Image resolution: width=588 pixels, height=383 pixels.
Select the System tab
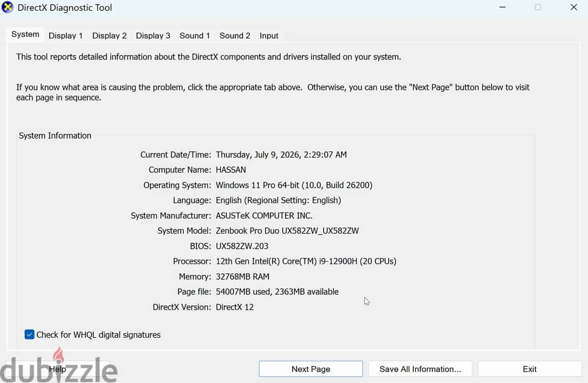(25, 34)
